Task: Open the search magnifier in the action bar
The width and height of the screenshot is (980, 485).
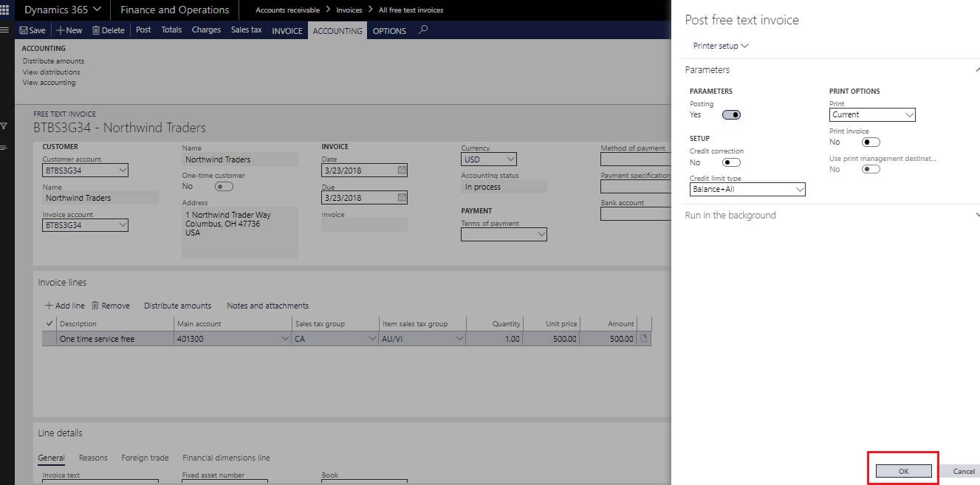Action: 423,30
